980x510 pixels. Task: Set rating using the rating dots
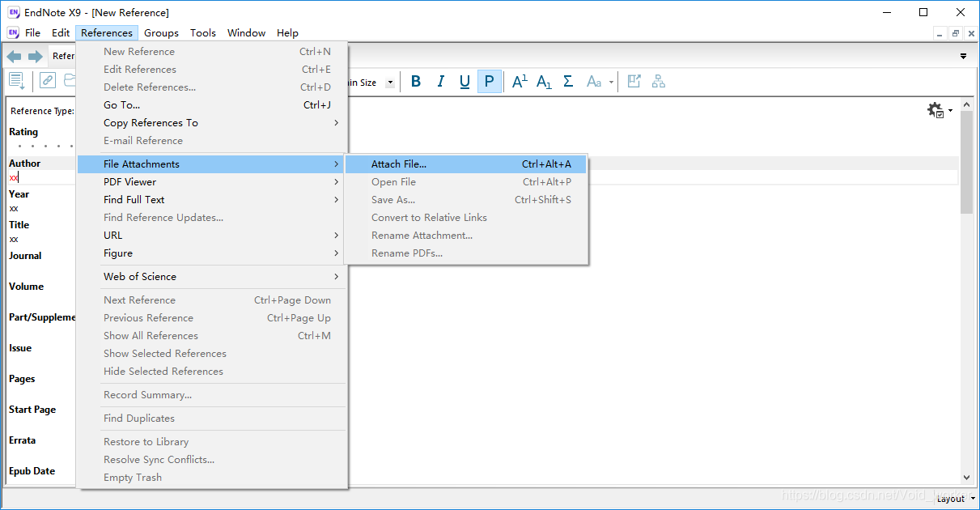click(x=45, y=147)
